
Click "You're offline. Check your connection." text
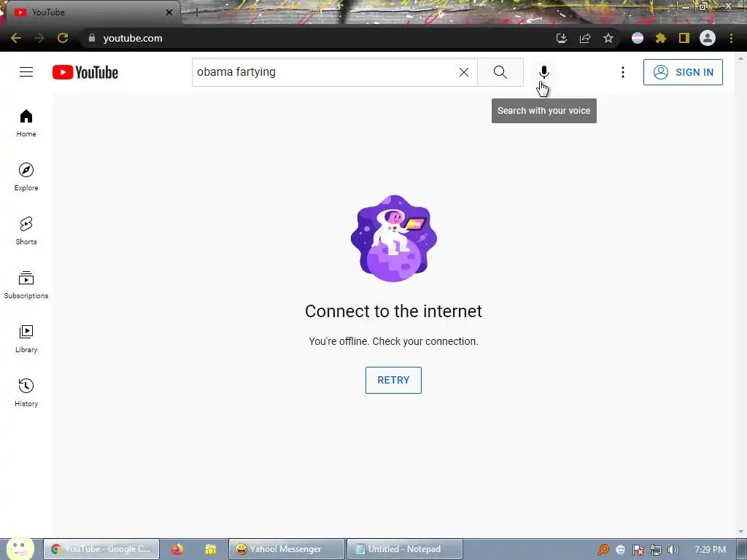[393, 341]
